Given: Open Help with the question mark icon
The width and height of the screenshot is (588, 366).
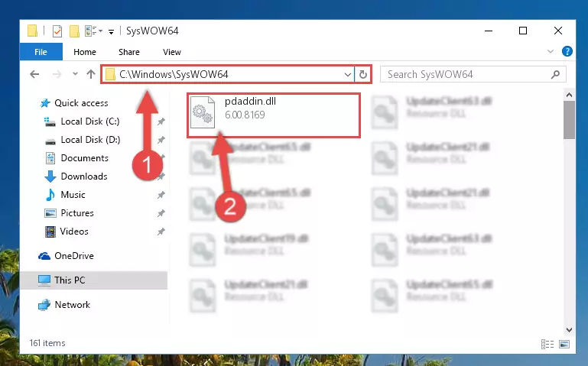Looking at the screenshot, I should [567, 51].
